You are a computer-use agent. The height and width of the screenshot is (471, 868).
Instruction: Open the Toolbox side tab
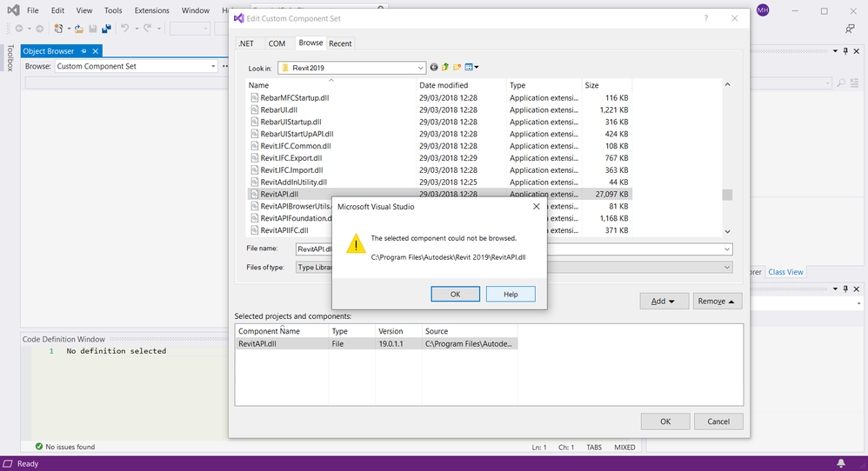[10, 58]
